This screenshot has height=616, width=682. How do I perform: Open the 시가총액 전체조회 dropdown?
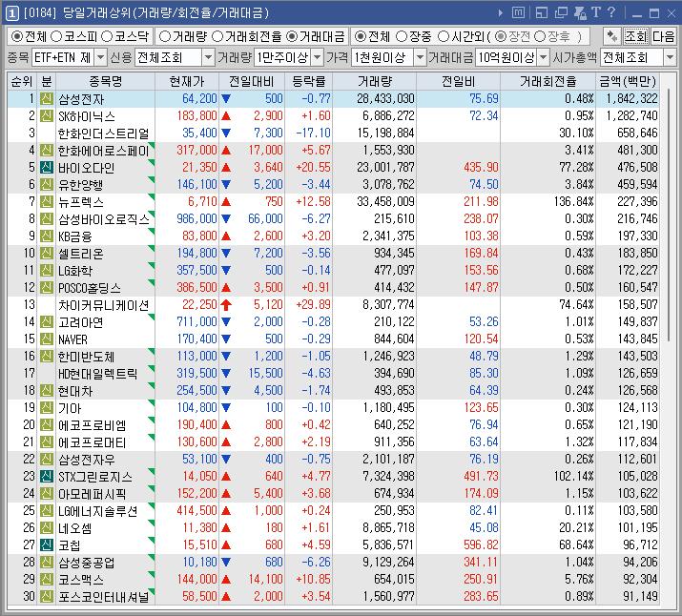[670, 57]
